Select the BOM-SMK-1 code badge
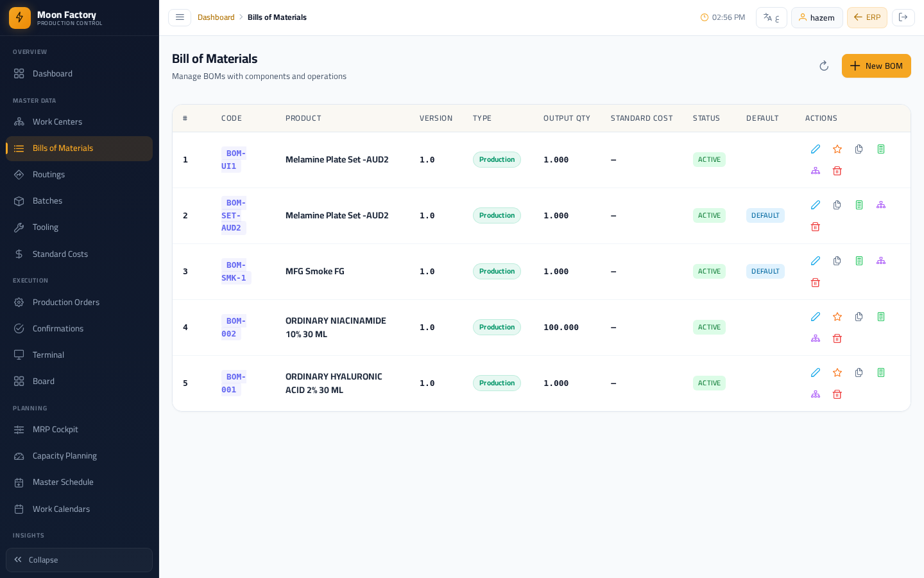The height and width of the screenshot is (578, 924). pyautogui.click(x=235, y=272)
